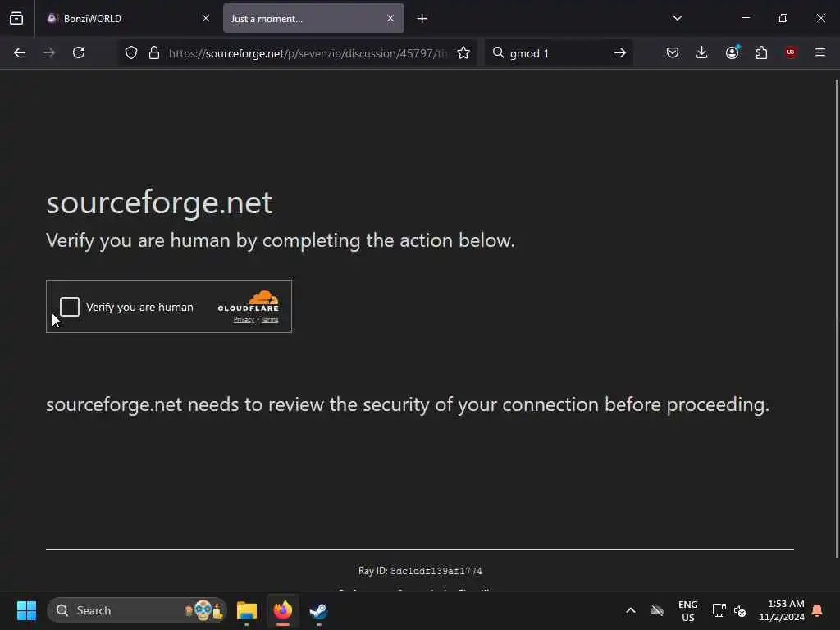Screen dimensions: 840x630
Task: Switch to the BonziWORLD tab
Action: [x=129, y=18]
